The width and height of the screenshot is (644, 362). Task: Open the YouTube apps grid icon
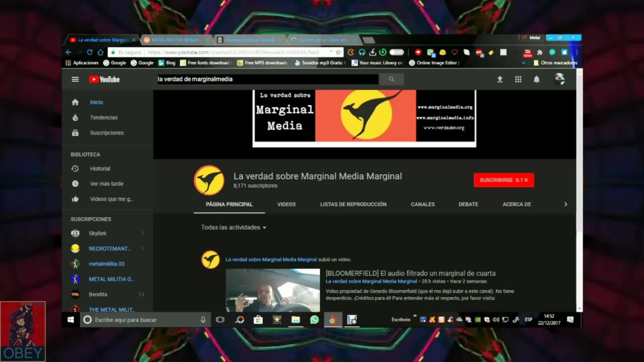click(x=518, y=79)
